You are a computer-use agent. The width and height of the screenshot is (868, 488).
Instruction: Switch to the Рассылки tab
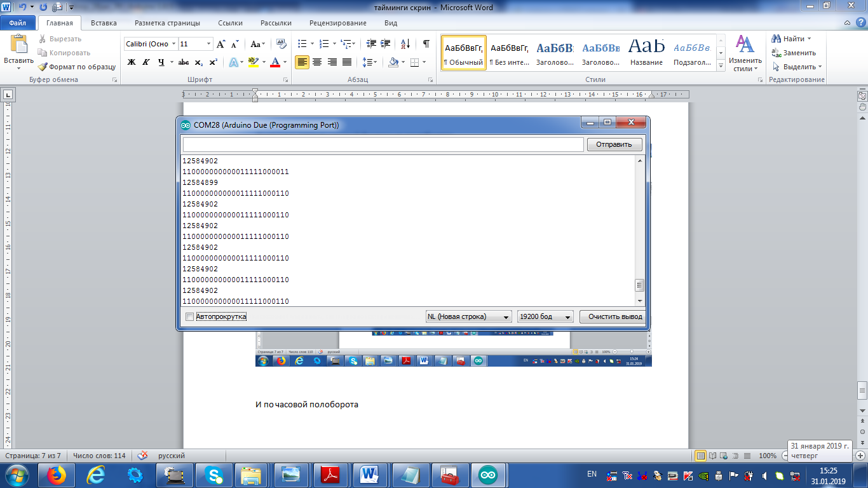(276, 23)
